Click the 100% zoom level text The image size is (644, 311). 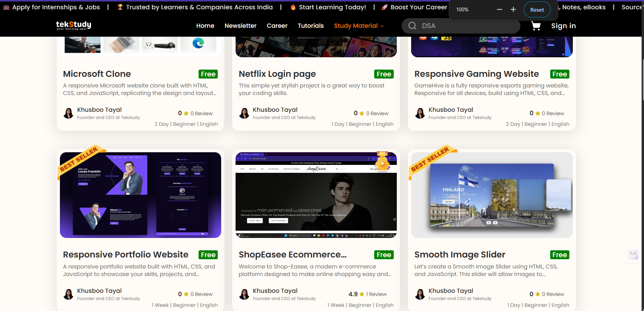click(462, 10)
